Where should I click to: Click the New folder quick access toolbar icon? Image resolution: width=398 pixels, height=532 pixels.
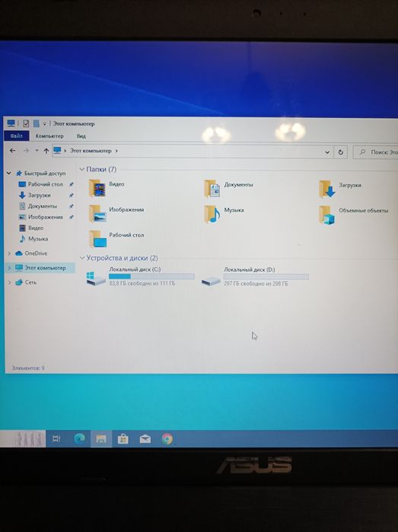click(36, 123)
